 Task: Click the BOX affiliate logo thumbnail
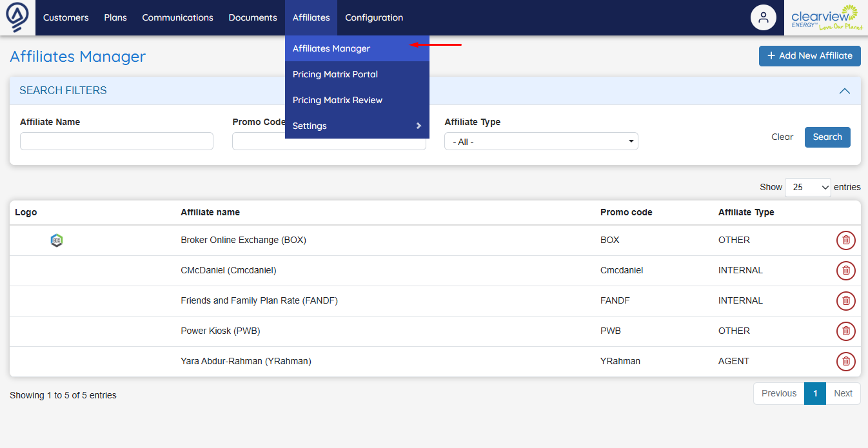(57, 240)
